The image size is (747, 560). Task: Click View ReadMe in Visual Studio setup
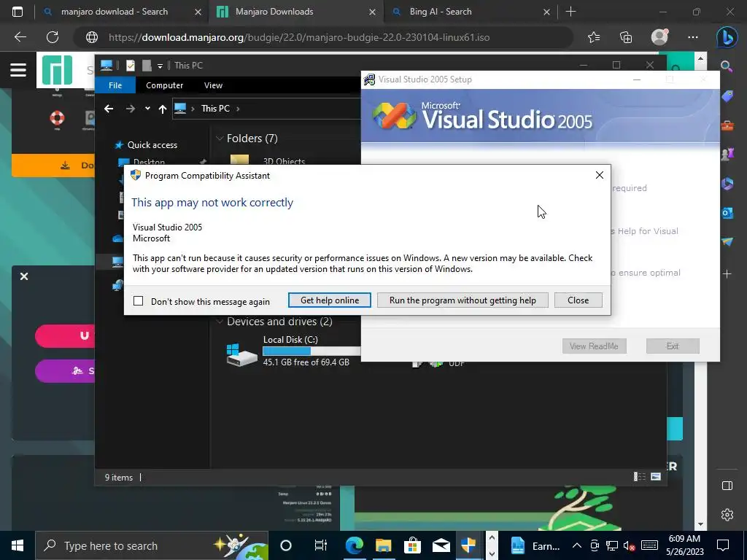[594, 346]
